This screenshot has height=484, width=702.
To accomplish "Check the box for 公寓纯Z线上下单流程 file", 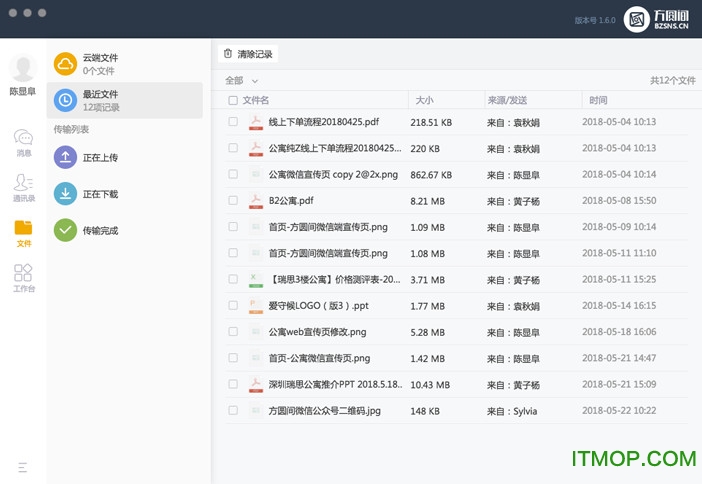I will 233,148.
